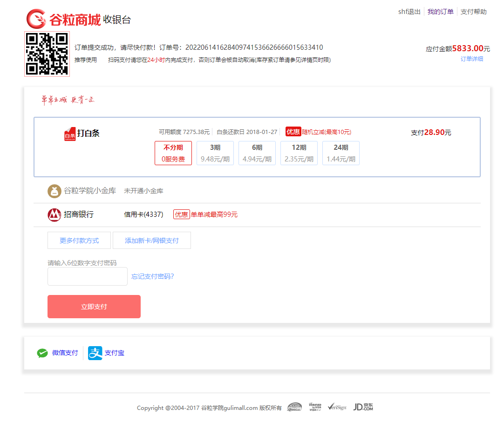Click the red 24小时 text
Image resolution: width=504 pixels, height=422 pixels.
[156, 60]
